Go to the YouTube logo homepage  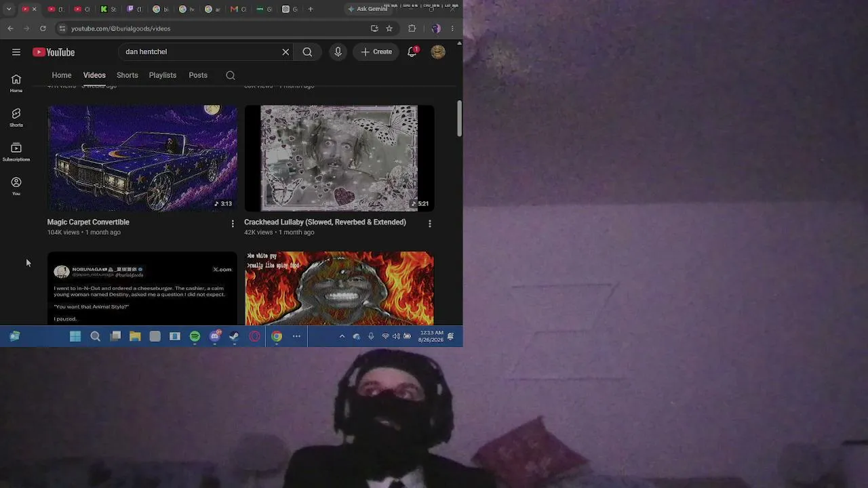pyautogui.click(x=54, y=52)
